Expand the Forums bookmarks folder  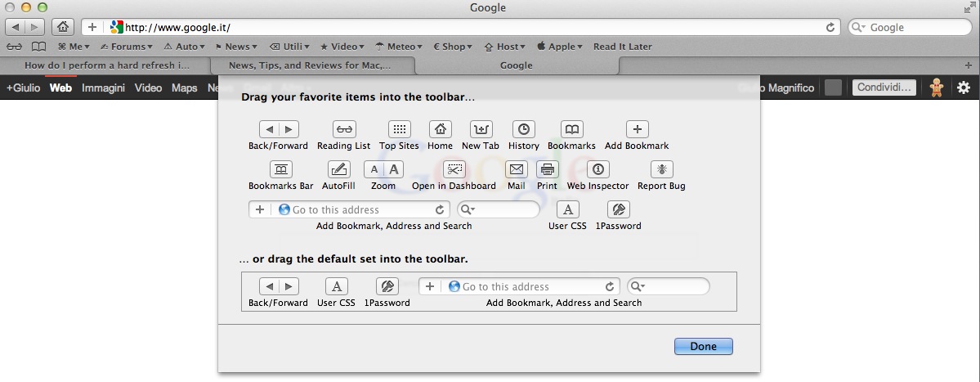tap(126, 47)
